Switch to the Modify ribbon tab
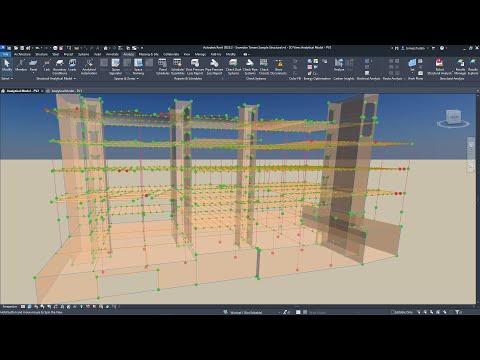 (x=231, y=54)
